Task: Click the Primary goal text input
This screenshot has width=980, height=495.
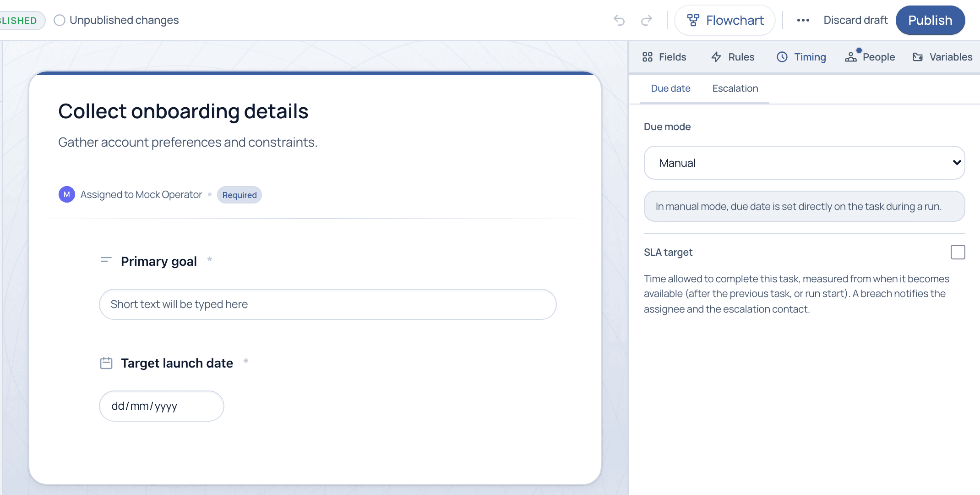Action: pos(327,304)
